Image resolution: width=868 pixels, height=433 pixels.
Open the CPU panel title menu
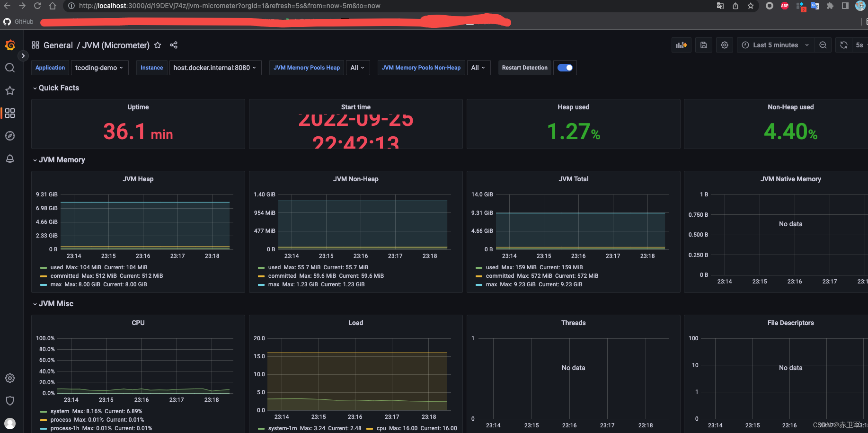click(x=138, y=323)
